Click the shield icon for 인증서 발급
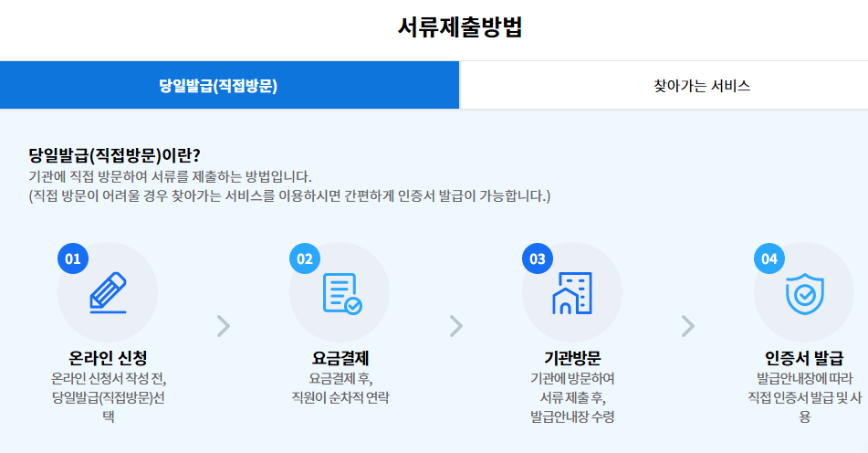The height and width of the screenshot is (453, 868). coord(805,294)
